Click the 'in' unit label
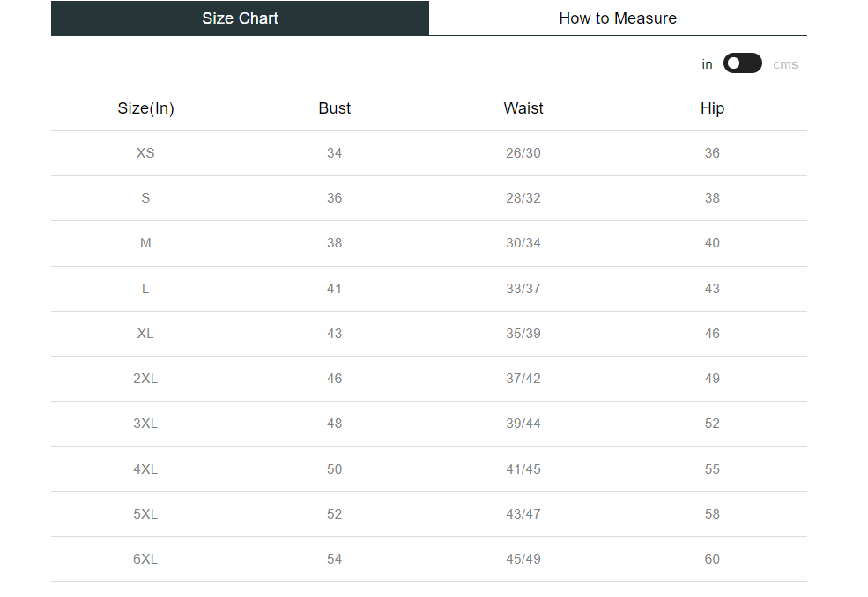Screen dimensions: 868x597 (707, 64)
